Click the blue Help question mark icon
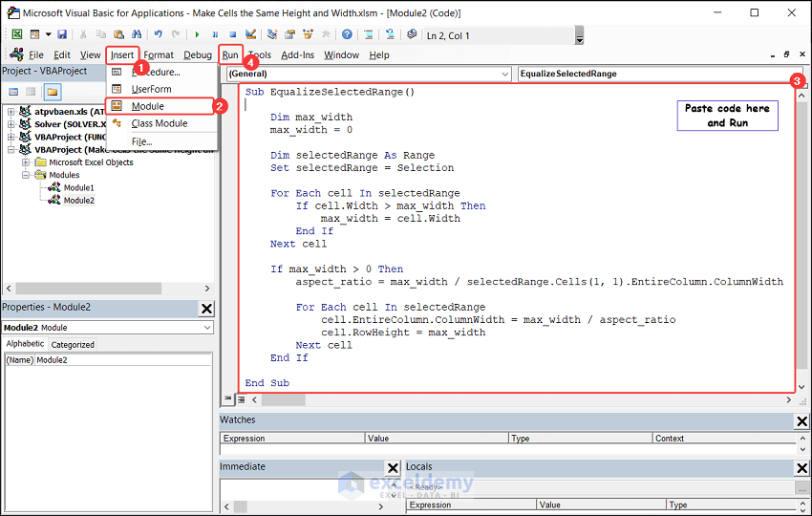This screenshot has width=812, height=516. (347, 35)
